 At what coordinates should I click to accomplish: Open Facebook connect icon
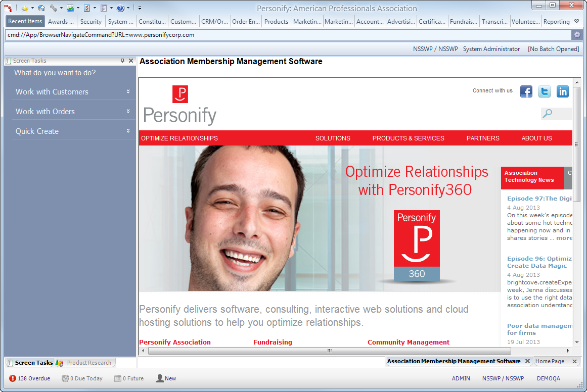(x=526, y=91)
